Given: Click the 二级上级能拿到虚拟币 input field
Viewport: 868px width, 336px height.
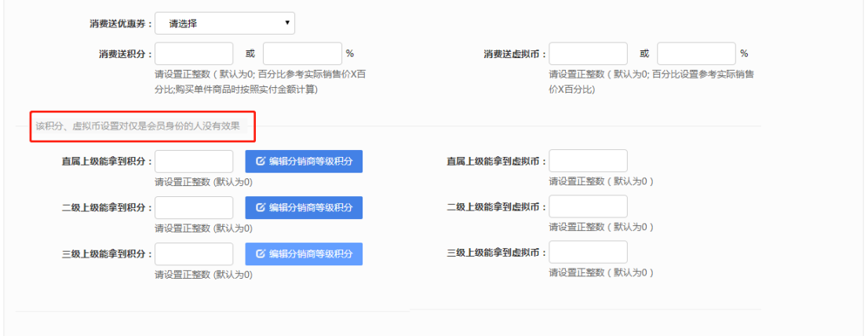Looking at the screenshot, I should click(x=588, y=206).
